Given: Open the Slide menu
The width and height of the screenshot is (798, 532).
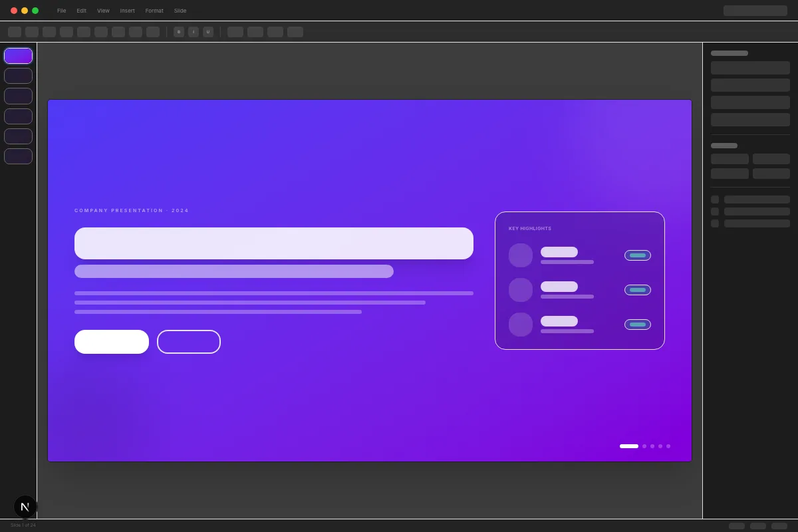Looking at the screenshot, I should point(180,11).
